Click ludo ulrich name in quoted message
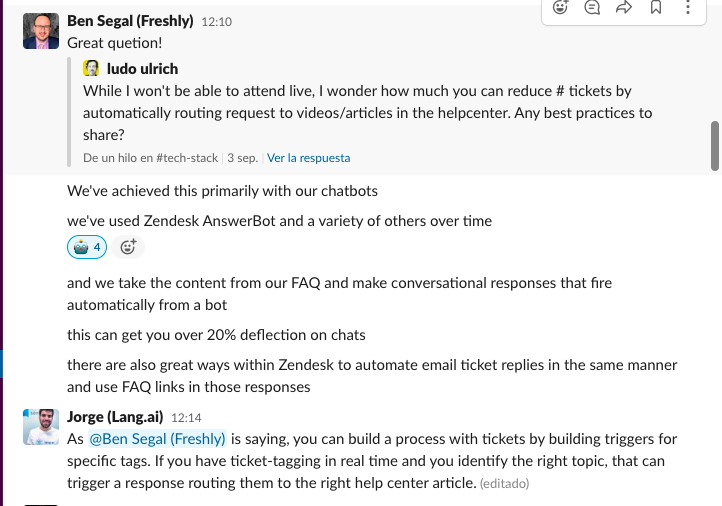 [142, 69]
